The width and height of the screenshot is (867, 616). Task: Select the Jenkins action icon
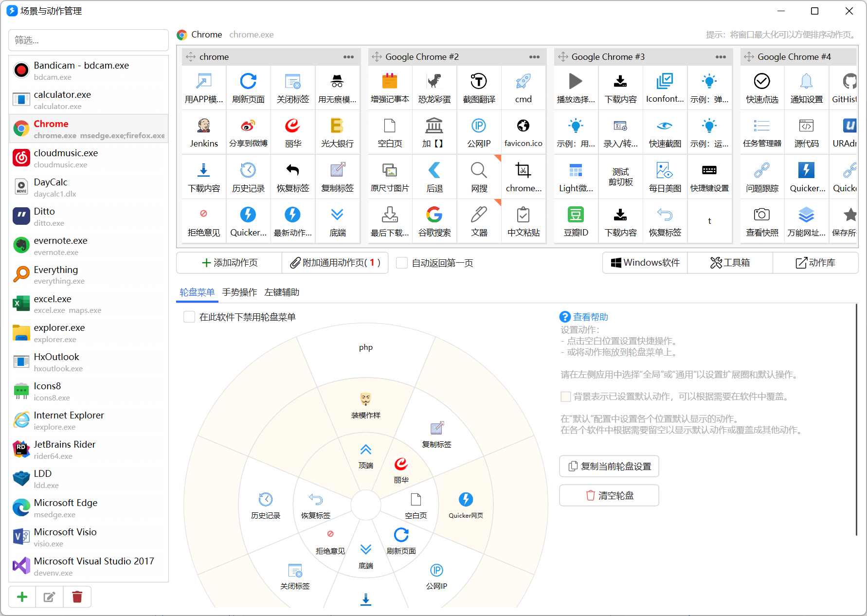tap(204, 132)
